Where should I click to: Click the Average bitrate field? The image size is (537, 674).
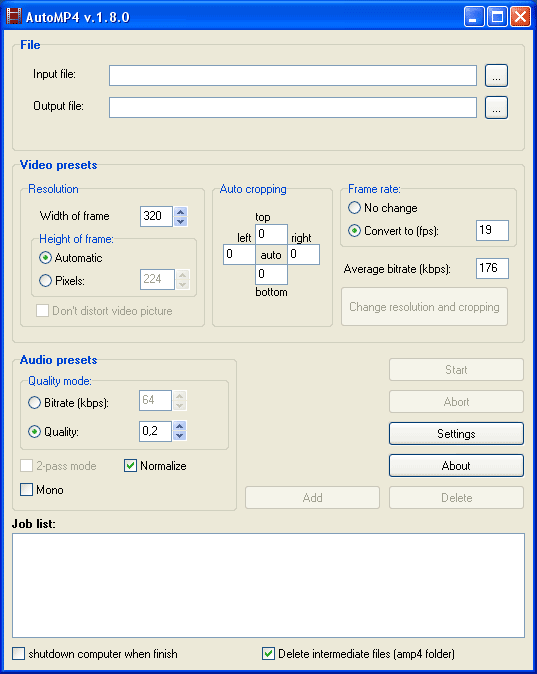(x=492, y=268)
